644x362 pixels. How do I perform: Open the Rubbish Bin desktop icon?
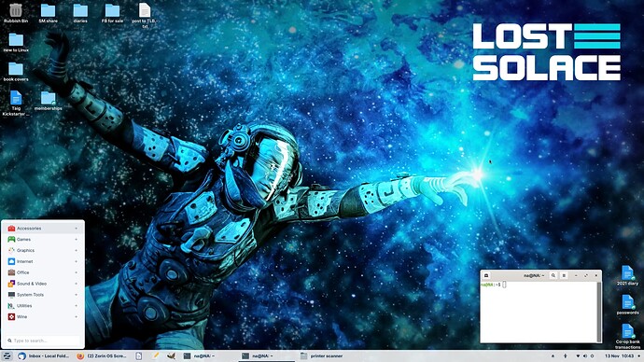coord(16,13)
